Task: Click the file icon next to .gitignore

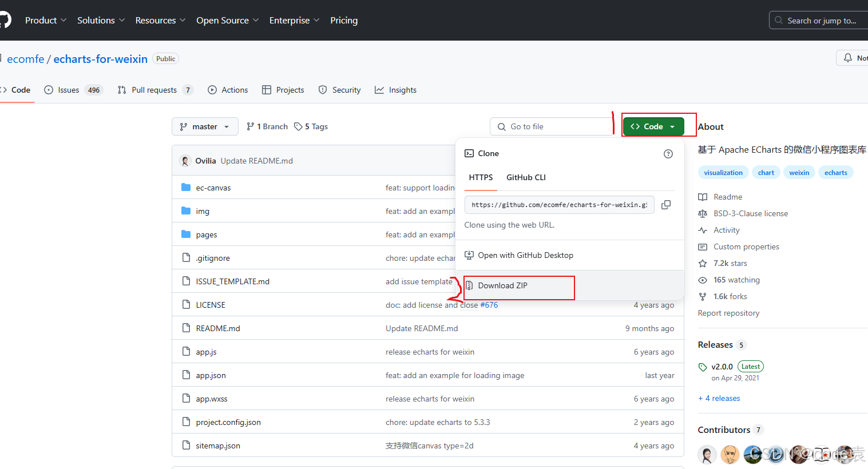Action: (186, 258)
